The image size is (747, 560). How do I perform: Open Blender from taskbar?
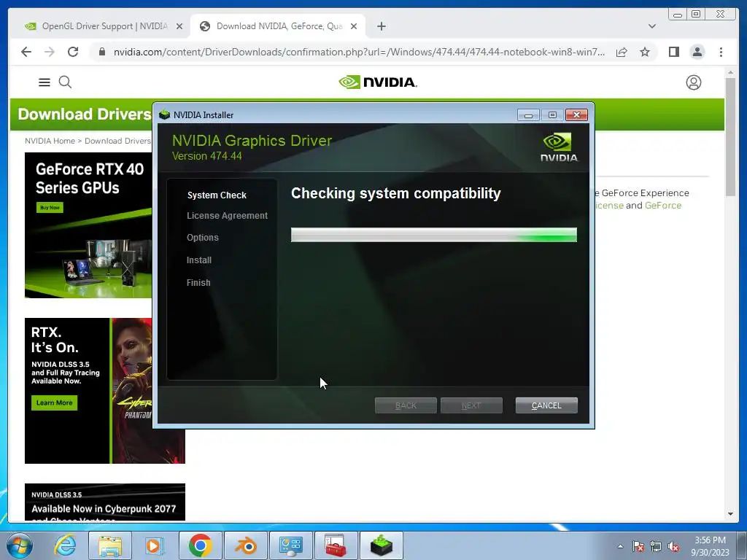click(x=245, y=545)
